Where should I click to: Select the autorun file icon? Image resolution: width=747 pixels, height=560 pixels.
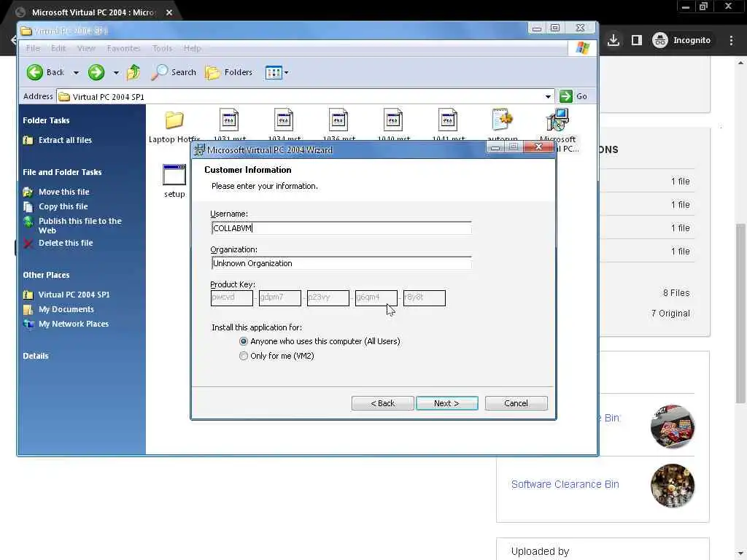pyautogui.click(x=502, y=120)
